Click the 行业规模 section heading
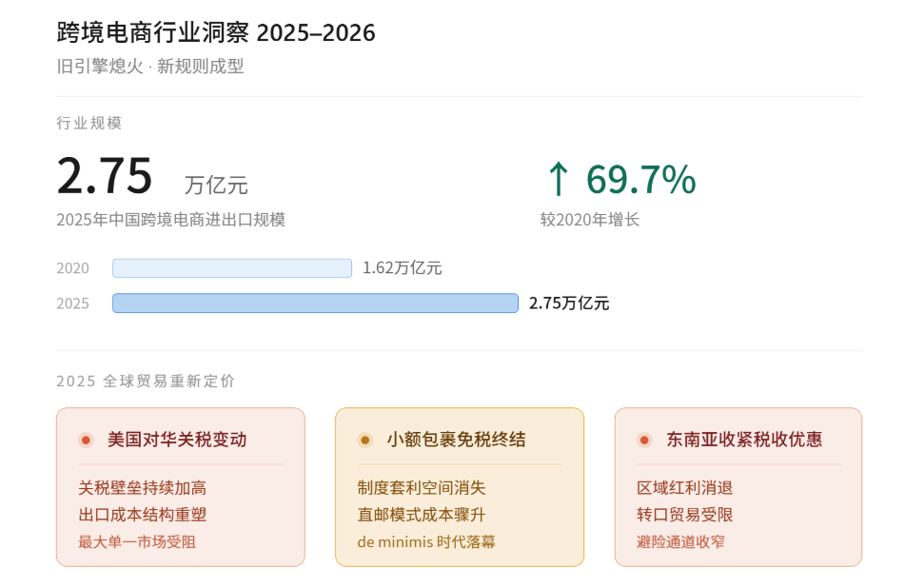The height and width of the screenshot is (588, 905). tap(89, 123)
